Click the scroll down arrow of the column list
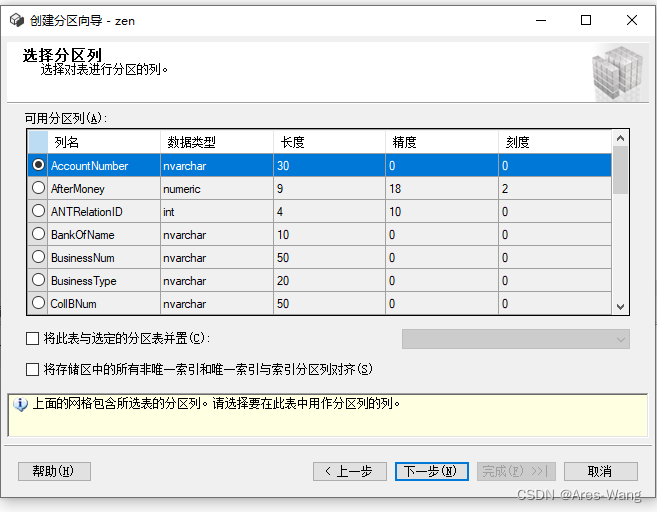 click(621, 307)
